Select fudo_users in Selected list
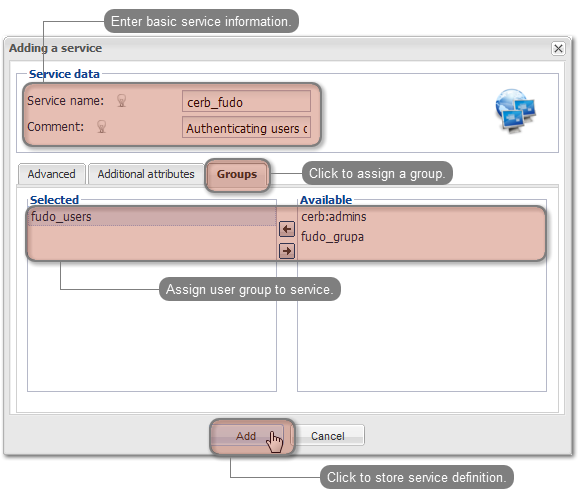 pos(152,216)
